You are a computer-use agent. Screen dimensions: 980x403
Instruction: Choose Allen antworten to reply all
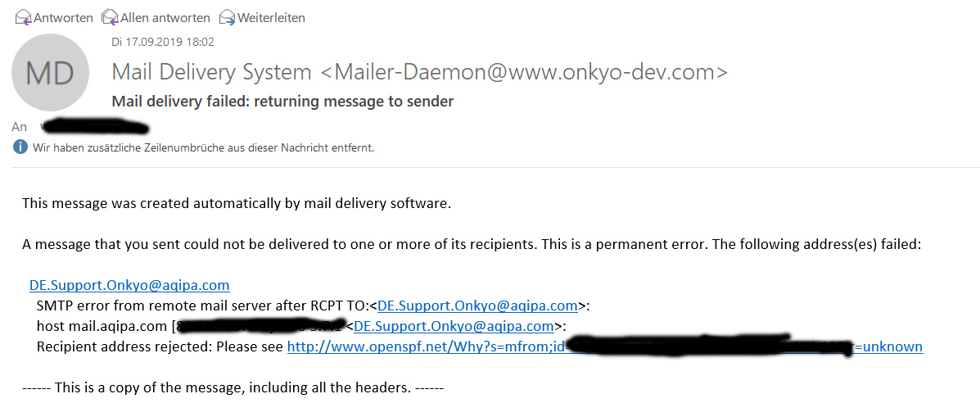[x=165, y=17]
